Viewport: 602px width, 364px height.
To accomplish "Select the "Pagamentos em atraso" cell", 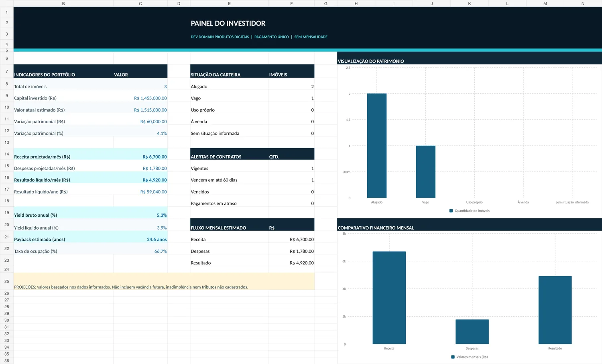I will click(x=229, y=201).
